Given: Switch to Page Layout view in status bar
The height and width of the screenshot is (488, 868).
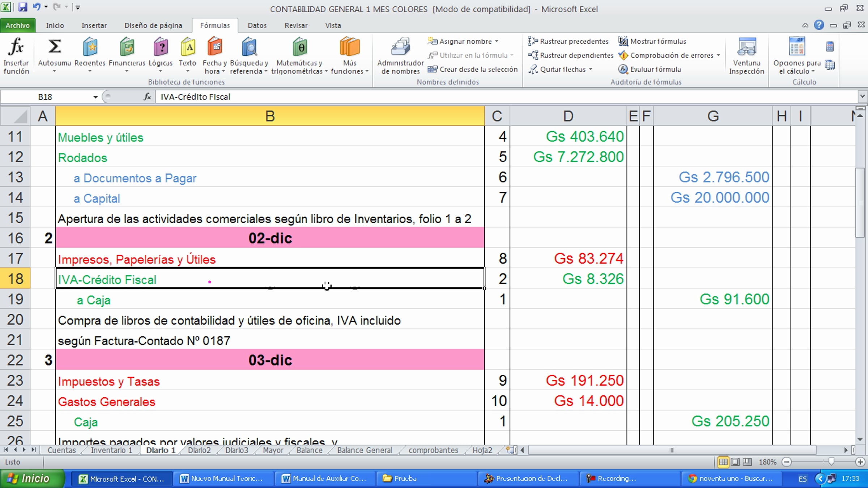Looking at the screenshot, I should click(x=735, y=462).
